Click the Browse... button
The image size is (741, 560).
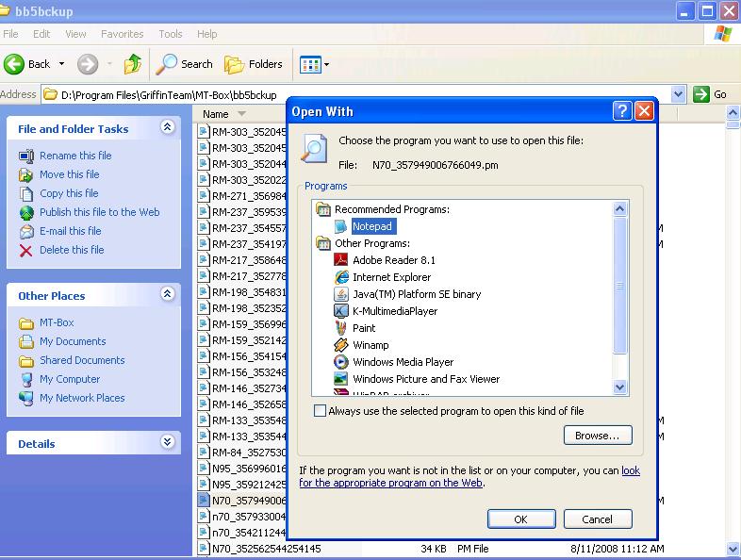pos(598,436)
